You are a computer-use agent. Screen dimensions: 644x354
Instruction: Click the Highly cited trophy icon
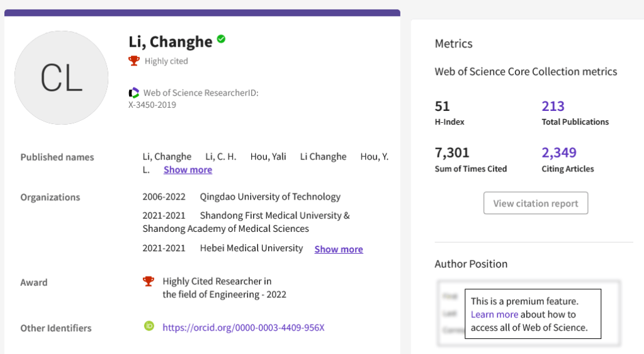pyautogui.click(x=133, y=61)
